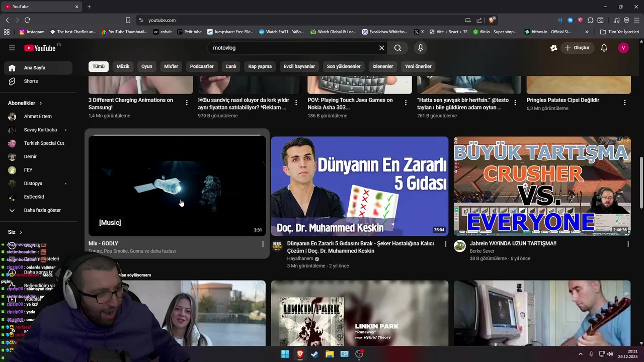Bookmark this page with the bookmark icon

128,20
